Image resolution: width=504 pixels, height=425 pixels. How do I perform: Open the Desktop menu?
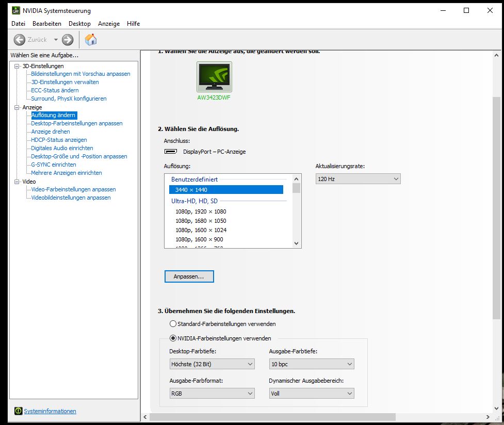80,24
